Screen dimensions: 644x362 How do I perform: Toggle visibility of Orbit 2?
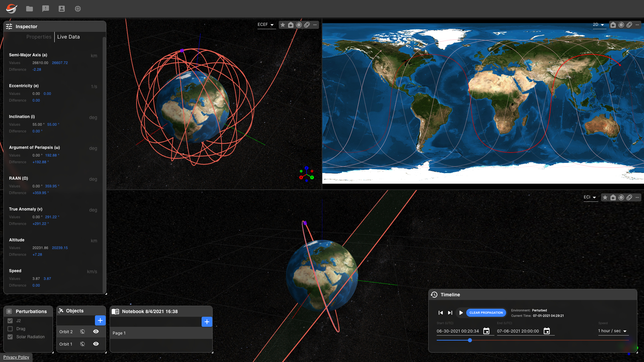pyautogui.click(x=96, y=331)
